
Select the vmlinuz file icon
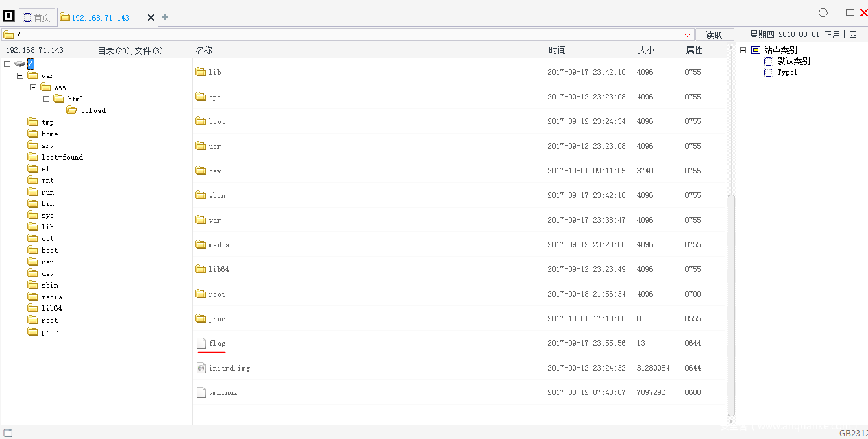(201, 392)
